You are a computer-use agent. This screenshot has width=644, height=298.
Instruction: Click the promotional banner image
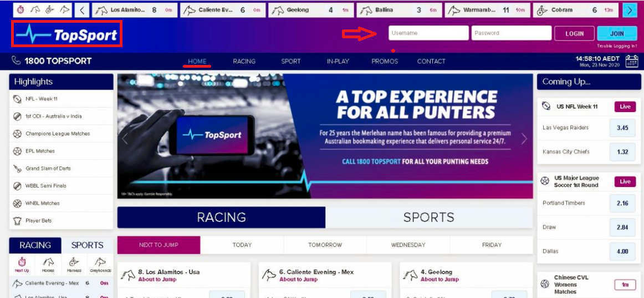coord(325,136)
